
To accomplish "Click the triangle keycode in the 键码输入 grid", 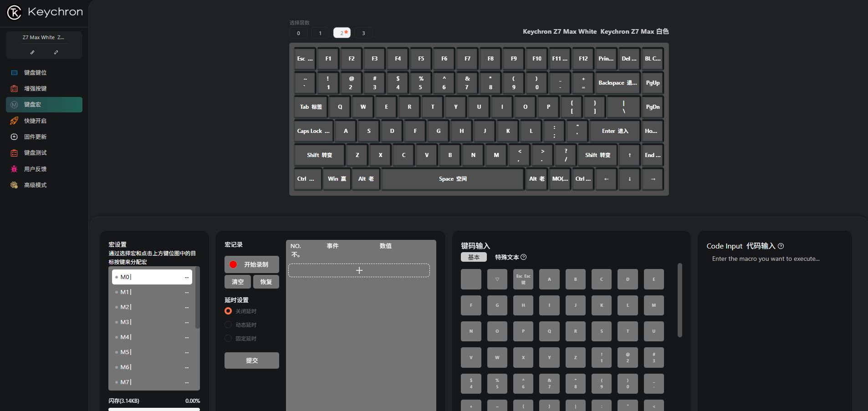I will pyautogui.click(x=497, y=279).
